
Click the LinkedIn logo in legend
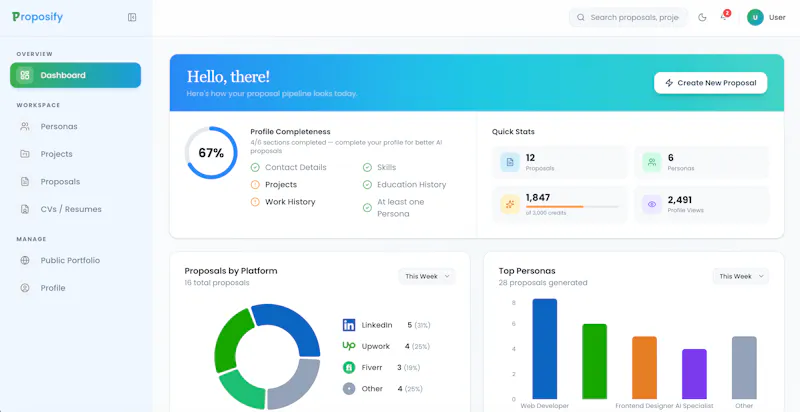(x=349, y=325)
